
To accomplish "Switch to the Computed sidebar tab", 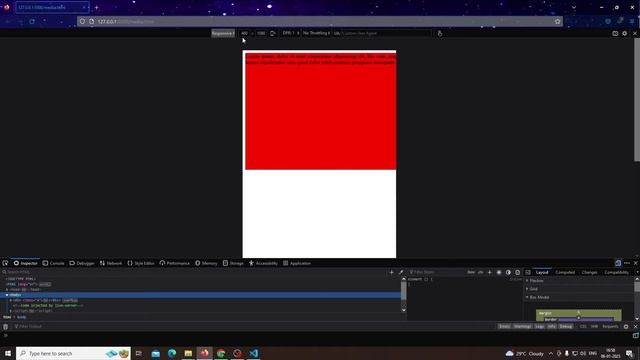I will [565, 272].
